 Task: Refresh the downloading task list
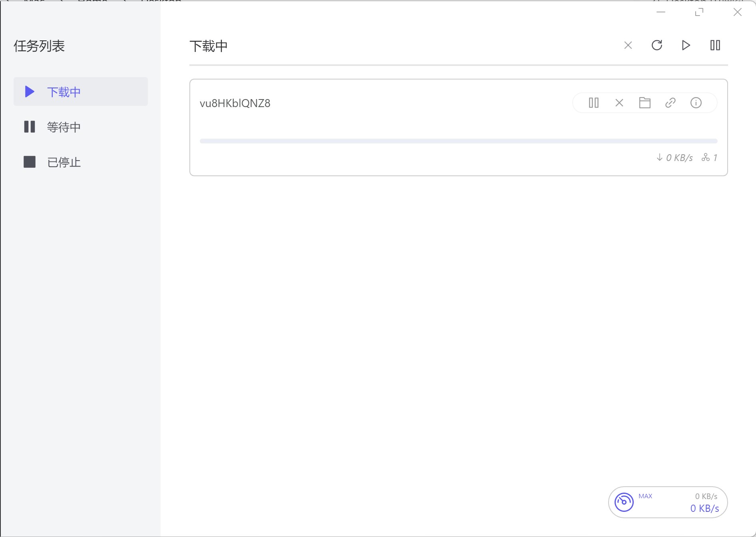point(657,45)
